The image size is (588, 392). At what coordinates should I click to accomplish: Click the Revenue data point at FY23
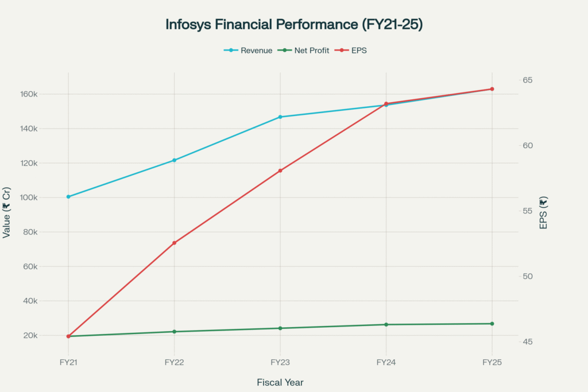coord(280,117)
